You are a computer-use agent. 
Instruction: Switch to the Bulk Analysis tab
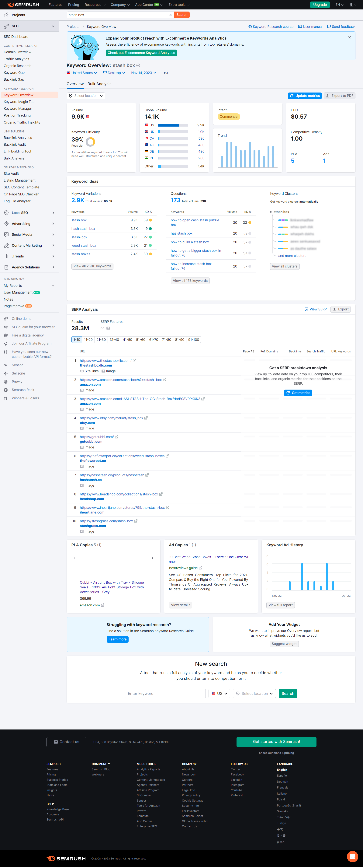(x=99, y=84)
